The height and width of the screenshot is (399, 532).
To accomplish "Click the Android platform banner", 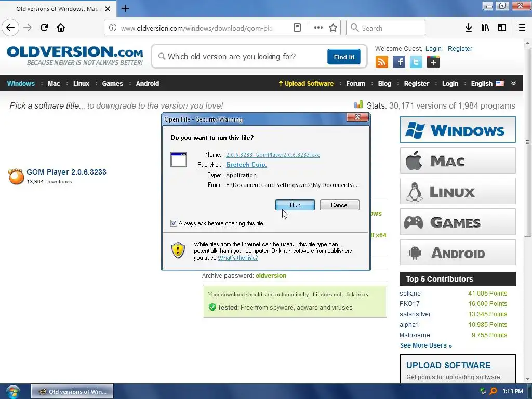I will (x=458, y=252).
